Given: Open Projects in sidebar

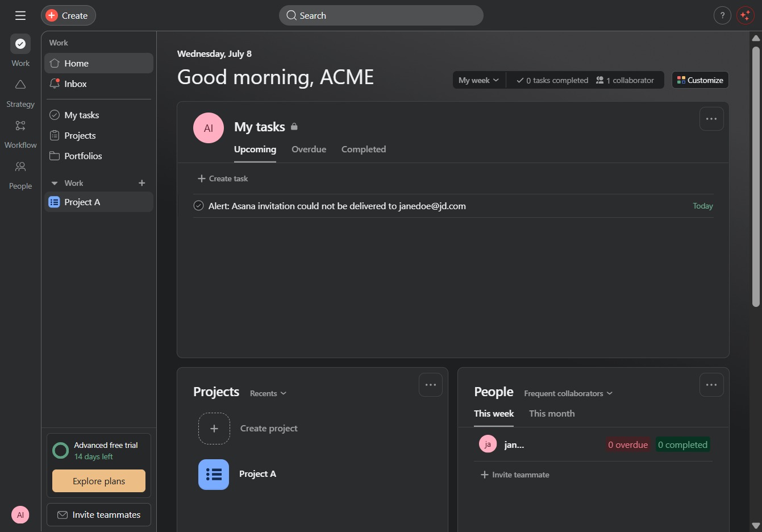Looking at the screenshot, I should pos(99,135).
